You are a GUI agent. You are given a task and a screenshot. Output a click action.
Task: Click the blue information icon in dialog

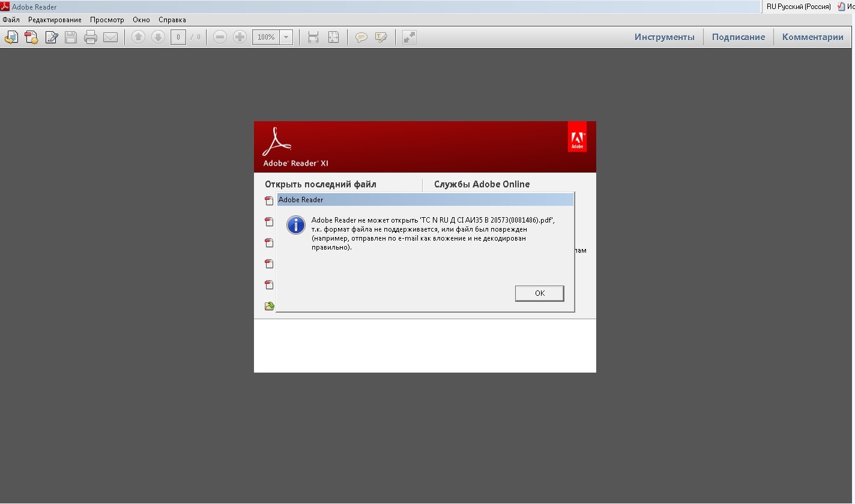pyautogui.click(x=296, y=225)
